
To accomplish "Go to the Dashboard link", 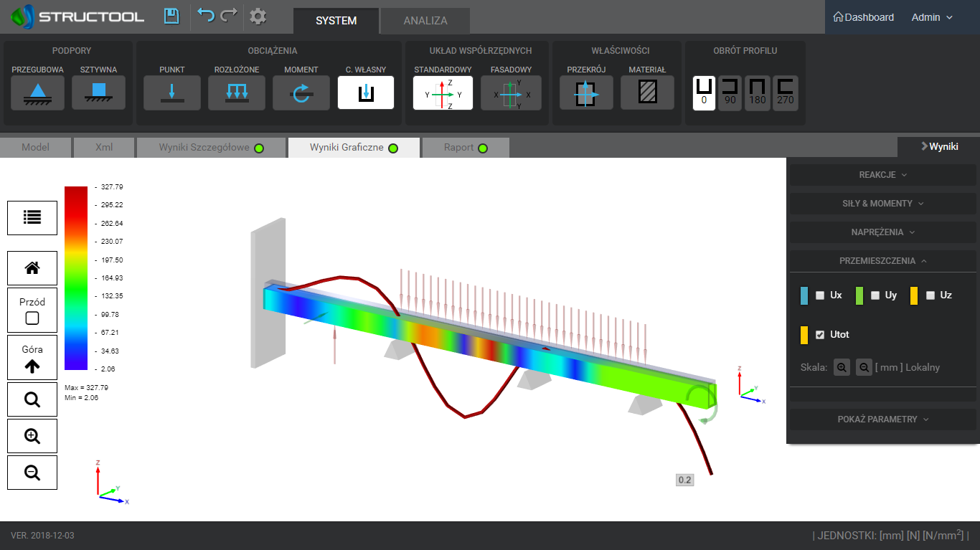I will pyautogui.click(x=863, y=17).
